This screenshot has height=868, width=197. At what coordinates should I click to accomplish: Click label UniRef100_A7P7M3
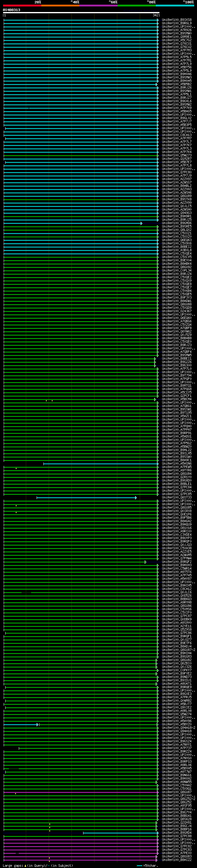(177, 50)
